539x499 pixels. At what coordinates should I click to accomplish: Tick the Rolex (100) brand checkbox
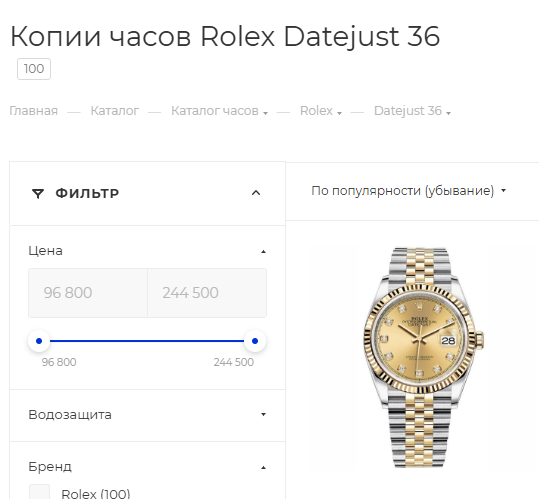(39, 492)
